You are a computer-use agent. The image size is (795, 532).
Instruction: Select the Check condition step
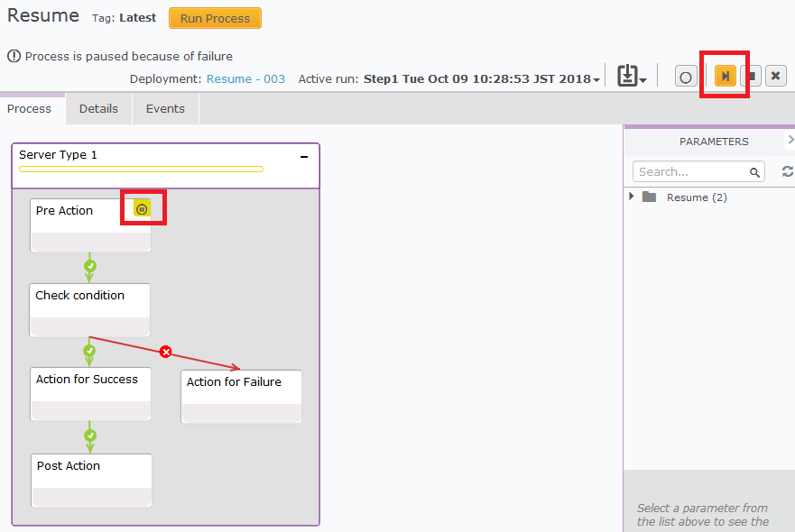coord(89,310)
